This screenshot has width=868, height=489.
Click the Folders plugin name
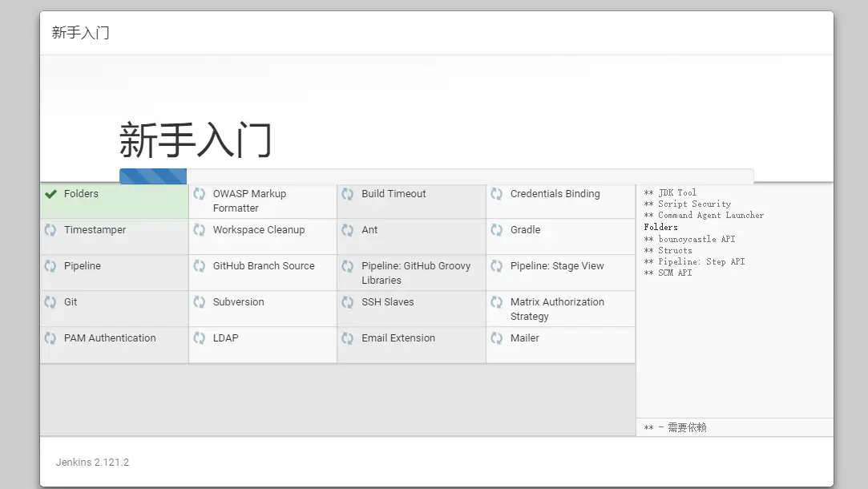(x=81, y=194)
